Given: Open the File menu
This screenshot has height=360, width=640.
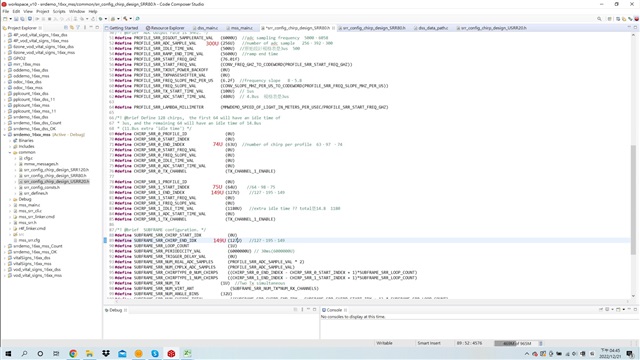Looking at the screenshot, I should click(5, 11).
